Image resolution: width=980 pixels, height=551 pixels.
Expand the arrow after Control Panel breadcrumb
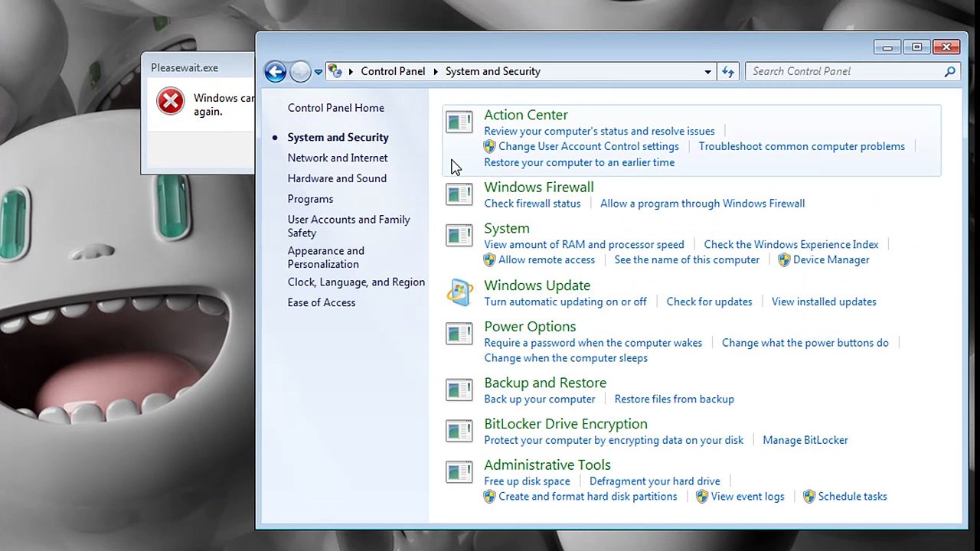coord(436,71)
